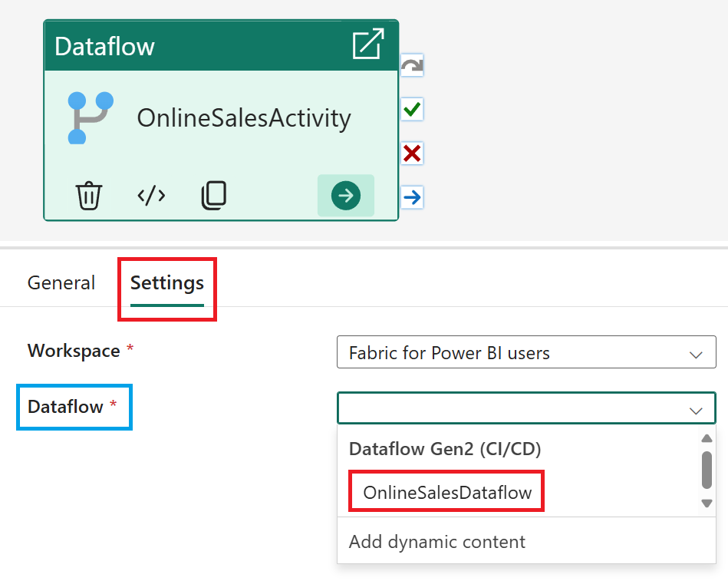Screen dimensions: 728x581
Task: Enable the On Success checkmark path
Action: [412, 110]
